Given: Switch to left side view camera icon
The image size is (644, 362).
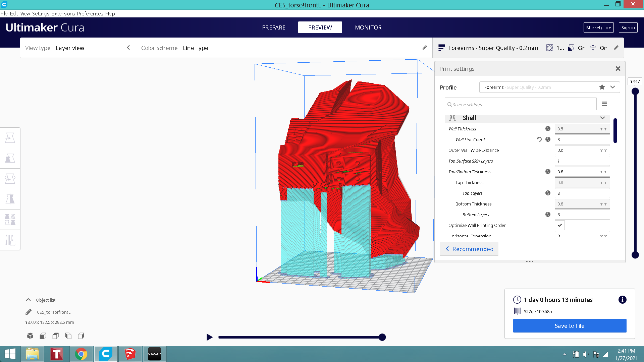Looking at the screenshot, I should (68, 336).
